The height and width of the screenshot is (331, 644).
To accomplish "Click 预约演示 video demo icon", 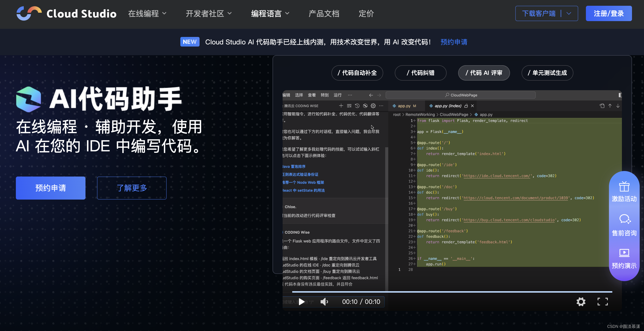I will pyautogui.click(x=624, y=253).
